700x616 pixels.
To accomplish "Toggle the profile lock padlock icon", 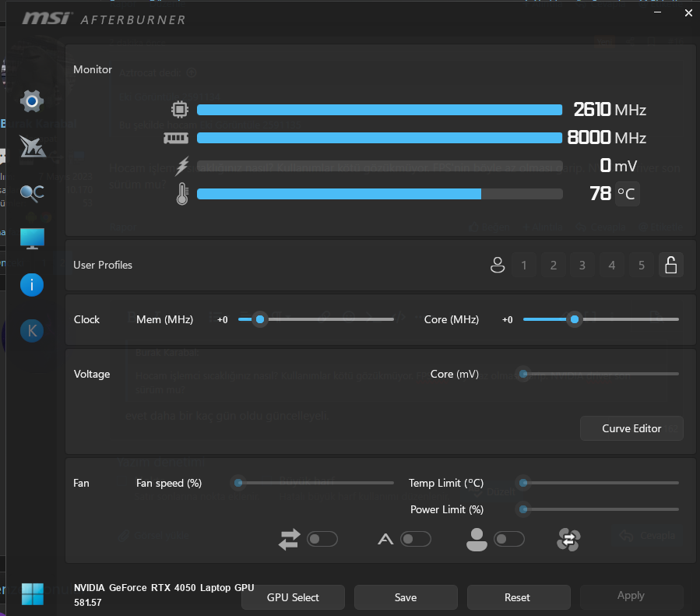I will [671, 265].
